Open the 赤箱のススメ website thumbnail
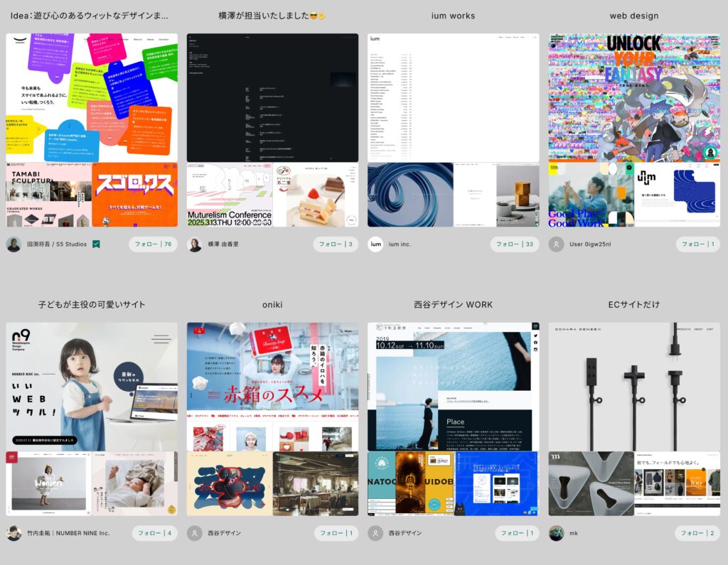Screen dimensions: 728x565 click(x=272, y=386)
